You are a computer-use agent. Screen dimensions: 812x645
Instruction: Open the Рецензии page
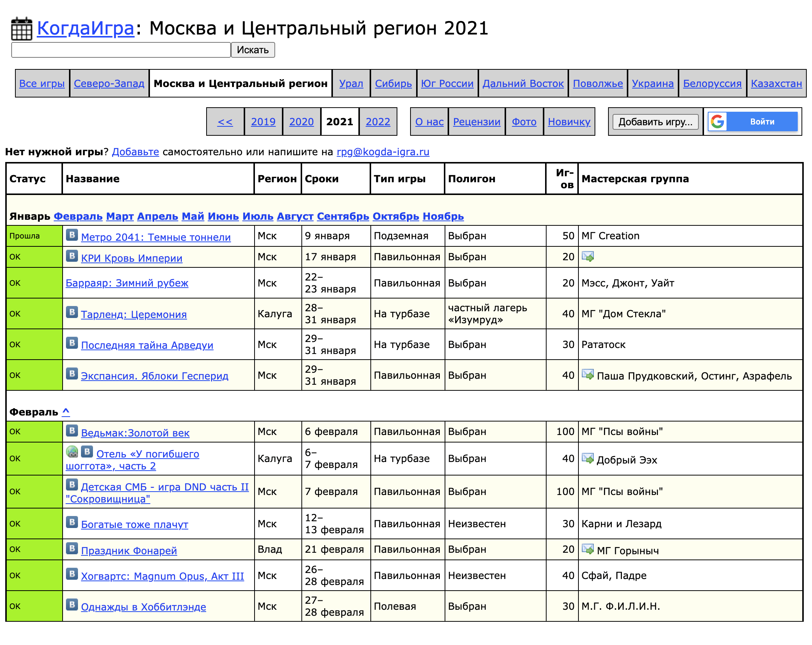coord(477,122)
